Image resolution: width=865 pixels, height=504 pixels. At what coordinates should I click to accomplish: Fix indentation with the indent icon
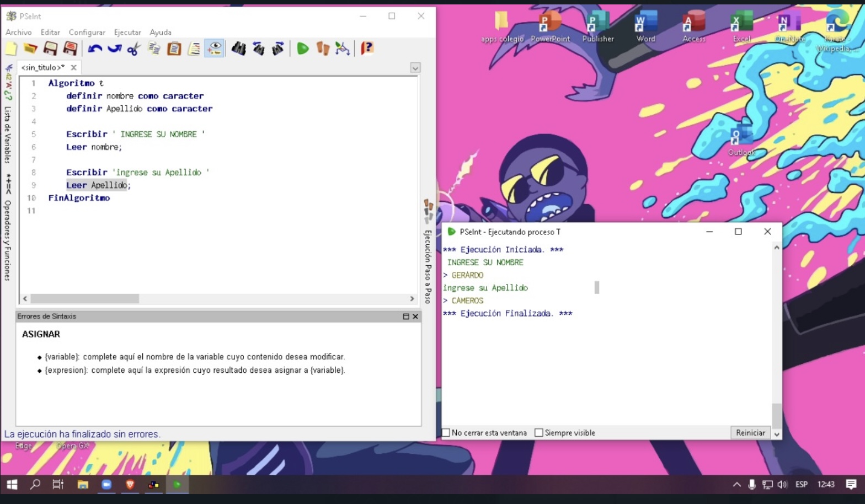point(194,49)
